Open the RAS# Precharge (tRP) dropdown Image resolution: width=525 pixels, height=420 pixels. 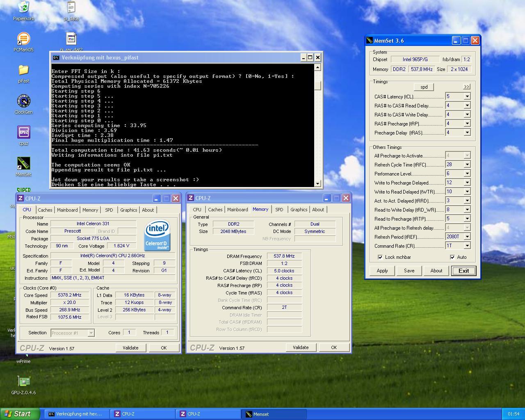pos(467,123)
